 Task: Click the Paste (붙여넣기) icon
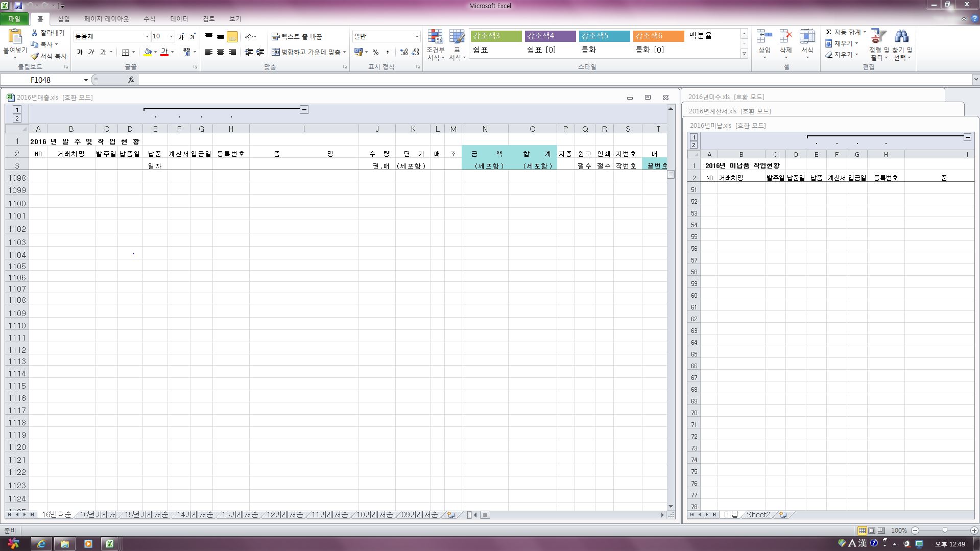click(x=15, y=37)
